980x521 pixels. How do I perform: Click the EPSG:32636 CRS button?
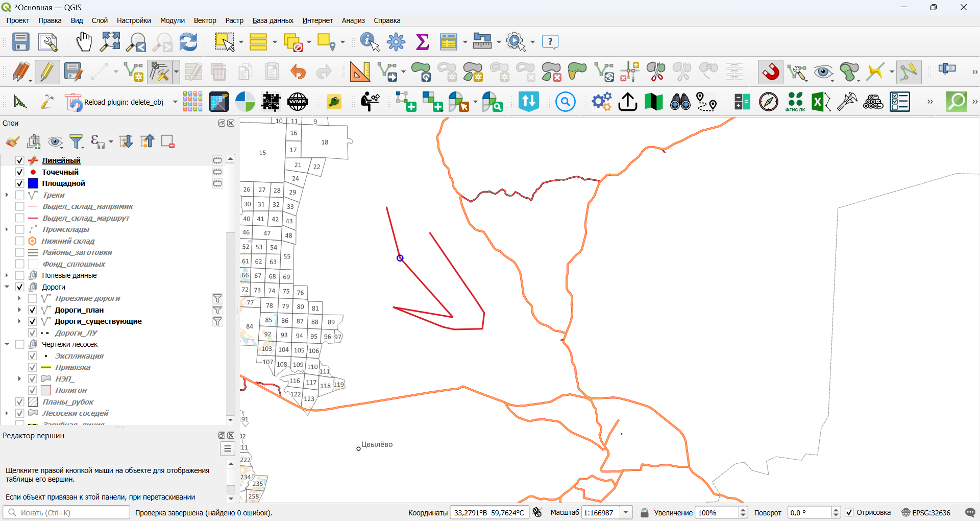coord(926,512)
